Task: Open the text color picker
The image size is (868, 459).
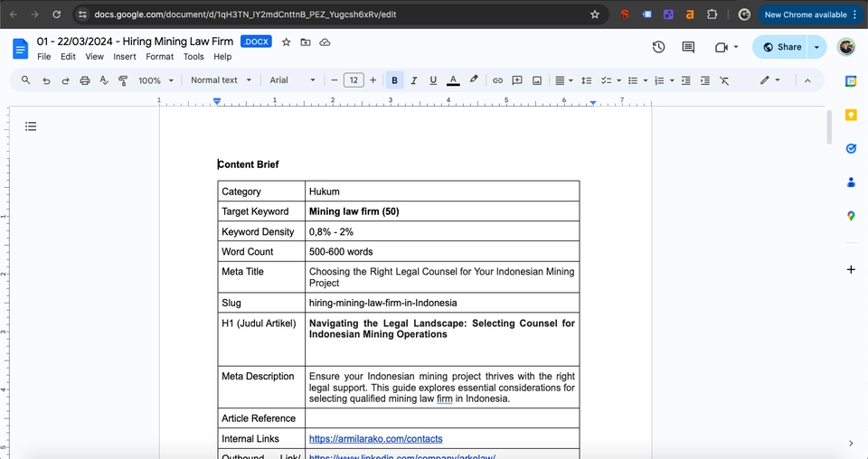Action: 453,80
